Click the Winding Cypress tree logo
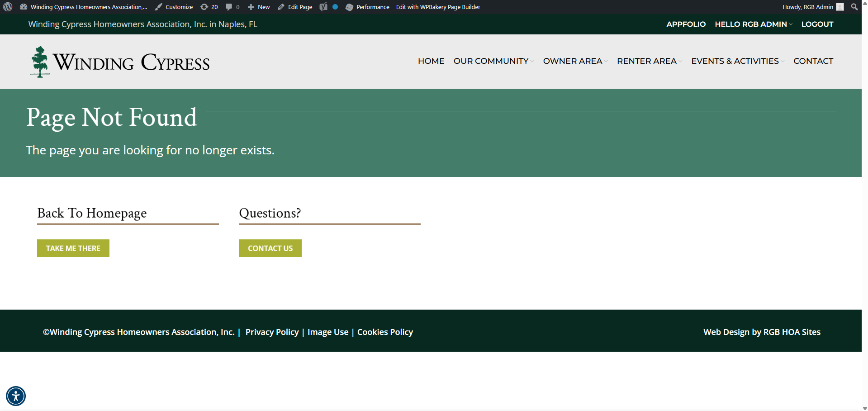 click(x=40, y=62)
